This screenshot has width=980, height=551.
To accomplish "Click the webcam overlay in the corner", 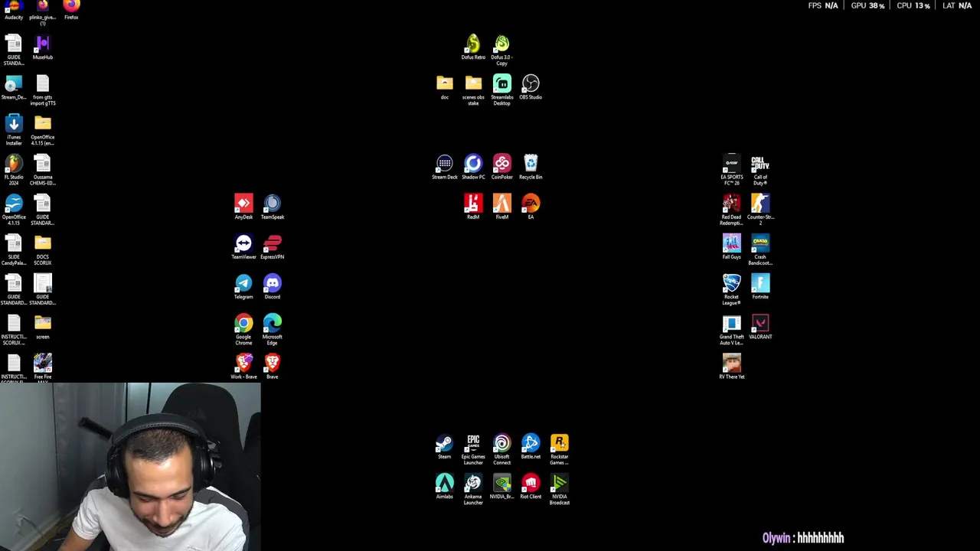I will point(130,467).
